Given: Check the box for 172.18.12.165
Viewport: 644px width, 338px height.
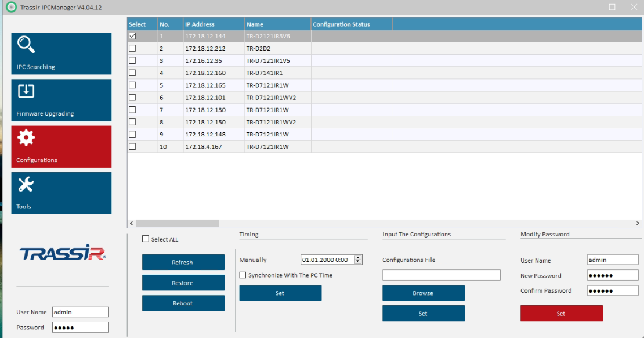Looking at the screenshot, I should (x=132, y=85).
